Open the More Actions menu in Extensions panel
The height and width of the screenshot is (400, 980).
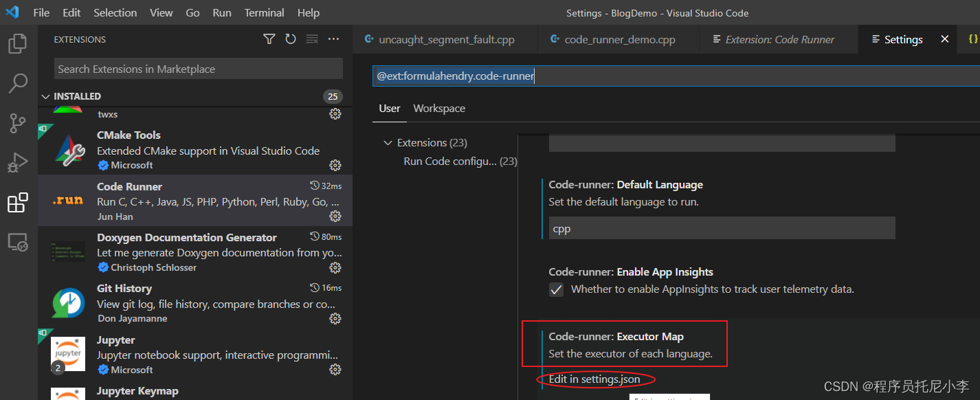(x=333, y=39)
